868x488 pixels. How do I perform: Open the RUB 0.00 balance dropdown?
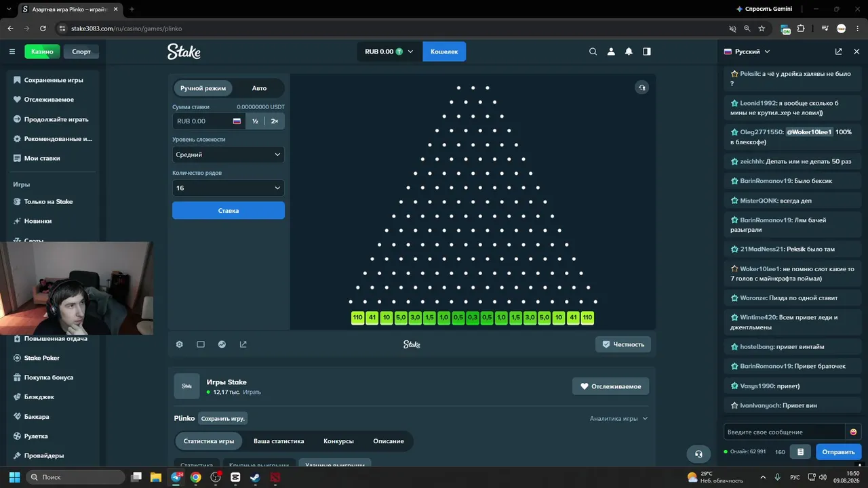(x=389, y=52)
